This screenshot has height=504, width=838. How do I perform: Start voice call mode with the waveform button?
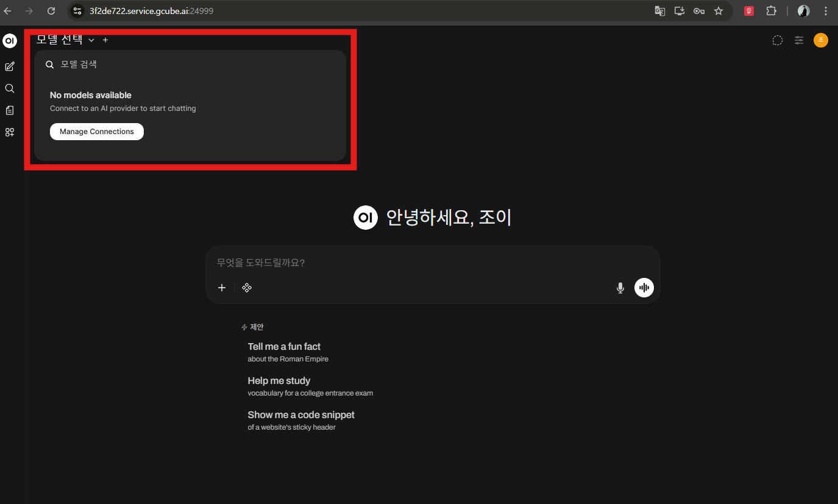644,287
